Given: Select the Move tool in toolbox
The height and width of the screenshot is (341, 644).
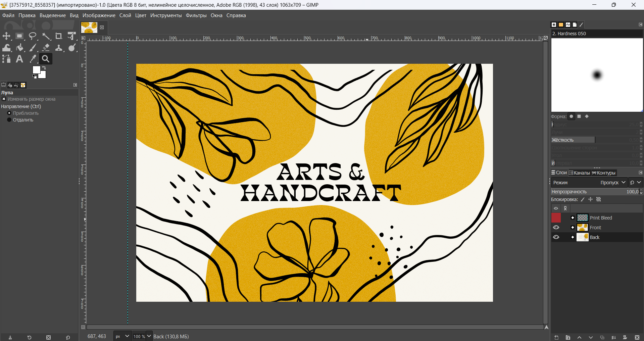Looking at the screenshot, I should [x=6, y=36].
